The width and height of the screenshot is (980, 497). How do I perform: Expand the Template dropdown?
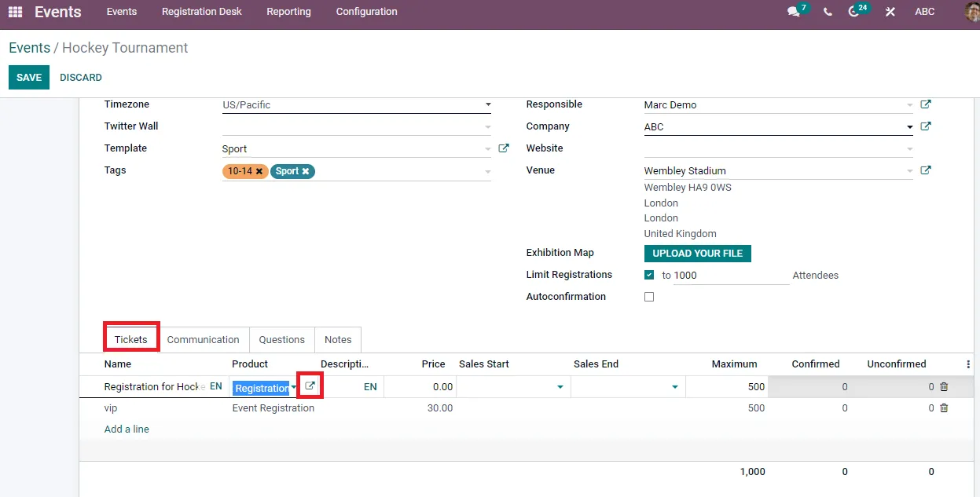488,148
